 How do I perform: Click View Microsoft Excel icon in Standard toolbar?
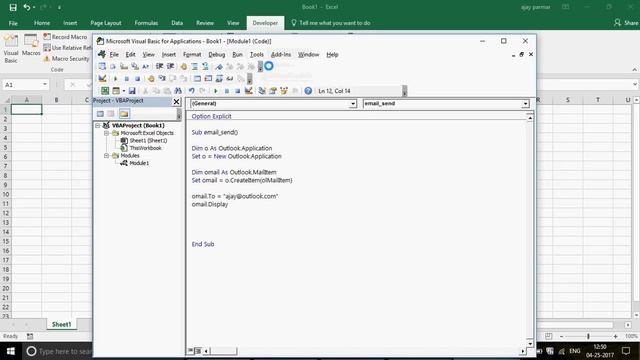105,91
